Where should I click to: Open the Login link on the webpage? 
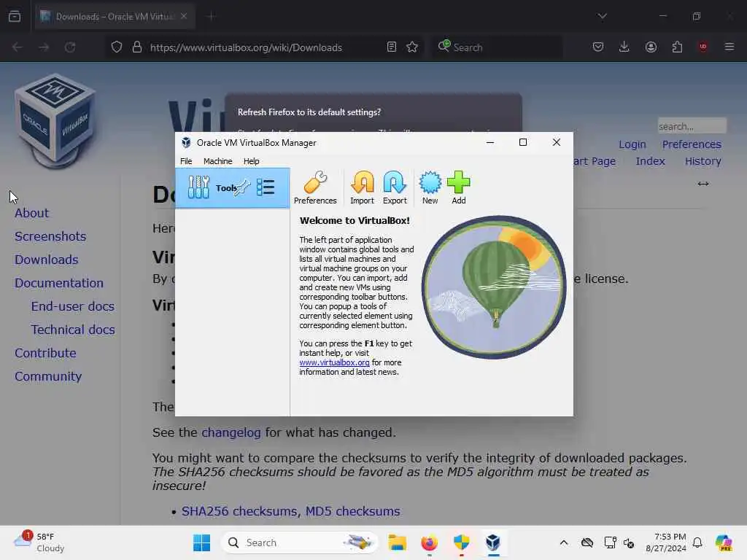(632, 144)
